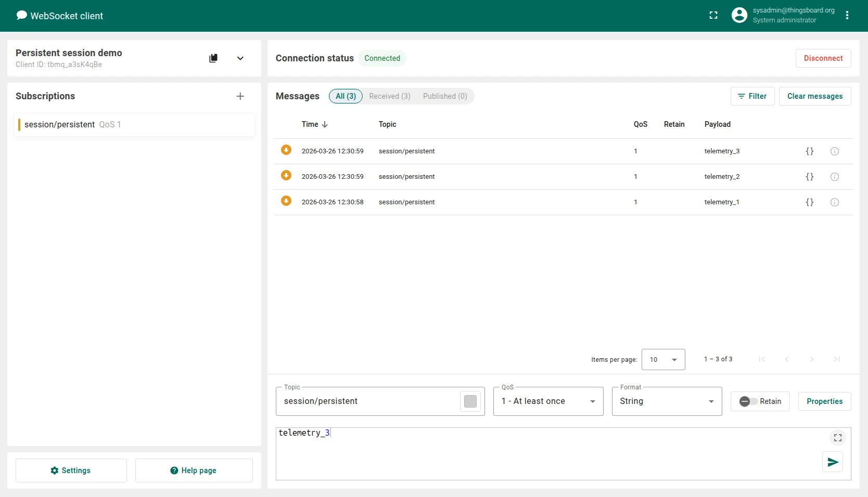868x497 pixels.
Task: View the payload braces icon for telemetry_2
Action: click(810, 177)
